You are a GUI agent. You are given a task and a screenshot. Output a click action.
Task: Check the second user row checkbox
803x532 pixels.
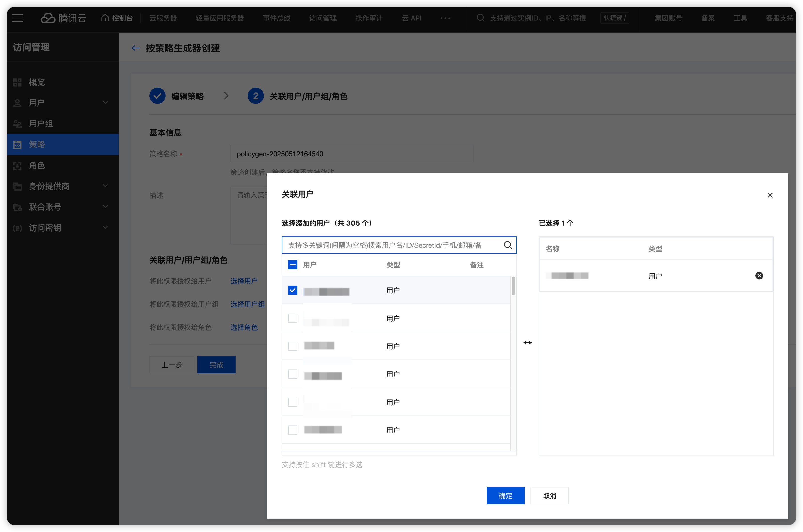point(293,318)
